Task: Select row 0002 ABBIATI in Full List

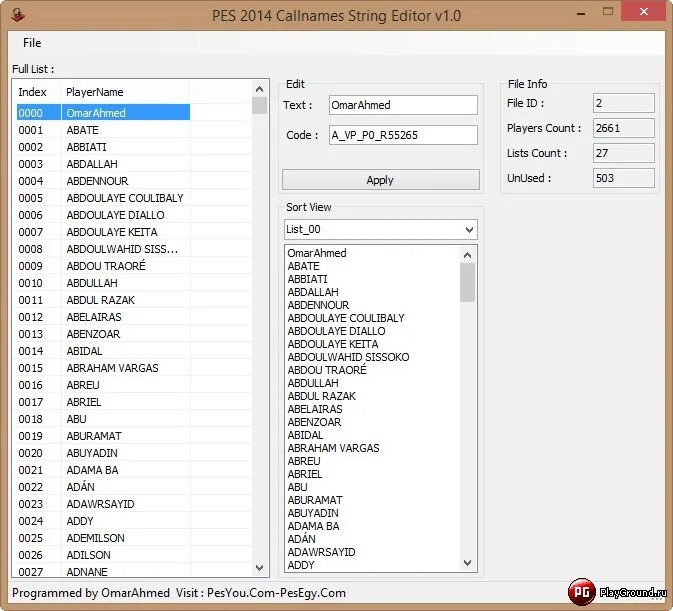Action: click(103, 147)
